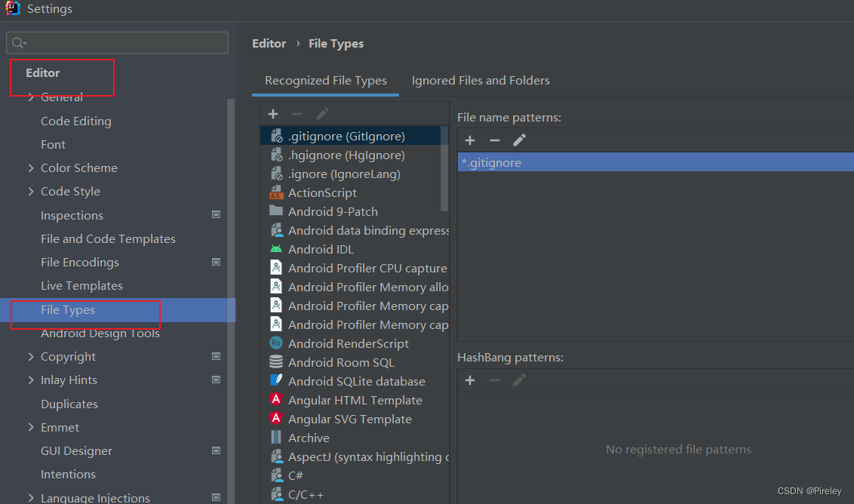Select File Types in settings tree

point(118,309)
